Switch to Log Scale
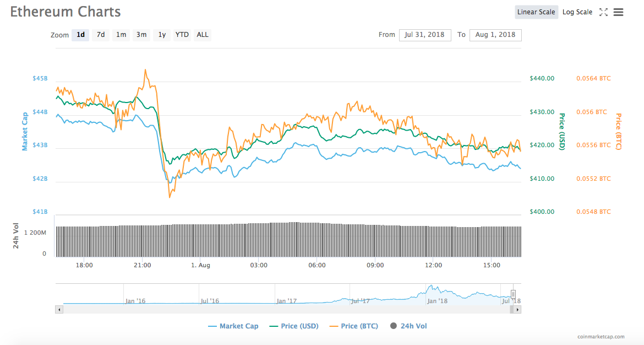The width and height of the screenshot is (644, 345). (577, 12)
